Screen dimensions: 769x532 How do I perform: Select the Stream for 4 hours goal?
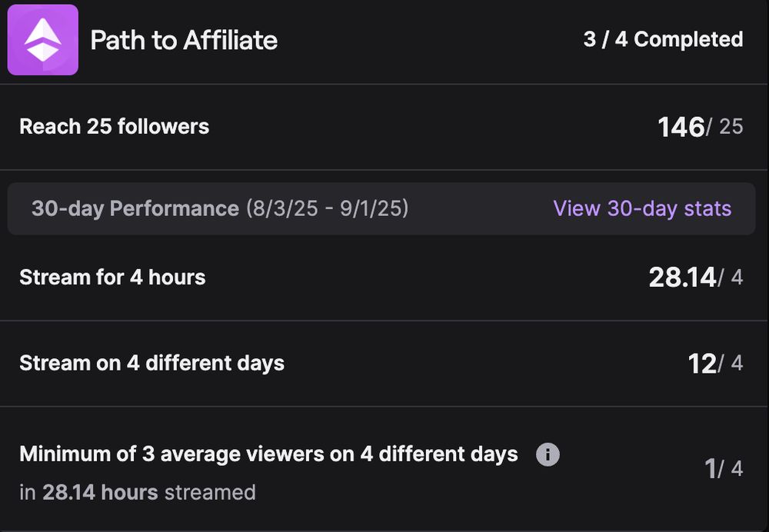click(112, 277)
